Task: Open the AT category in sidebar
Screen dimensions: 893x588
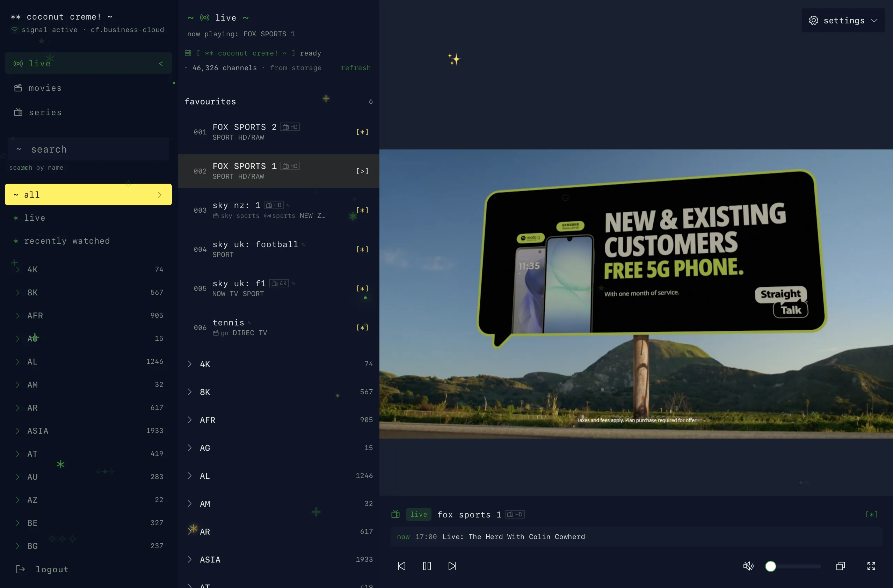Action: (88, 454)
